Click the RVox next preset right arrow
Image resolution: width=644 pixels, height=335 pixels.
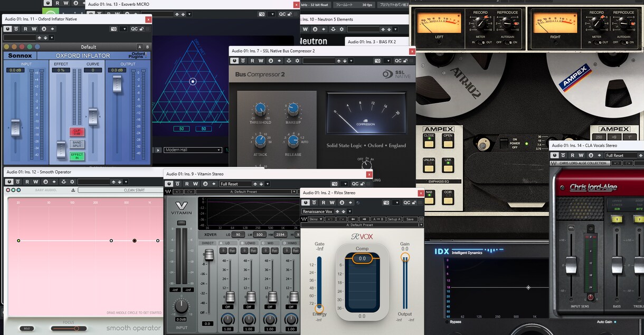tap(364, 219)
